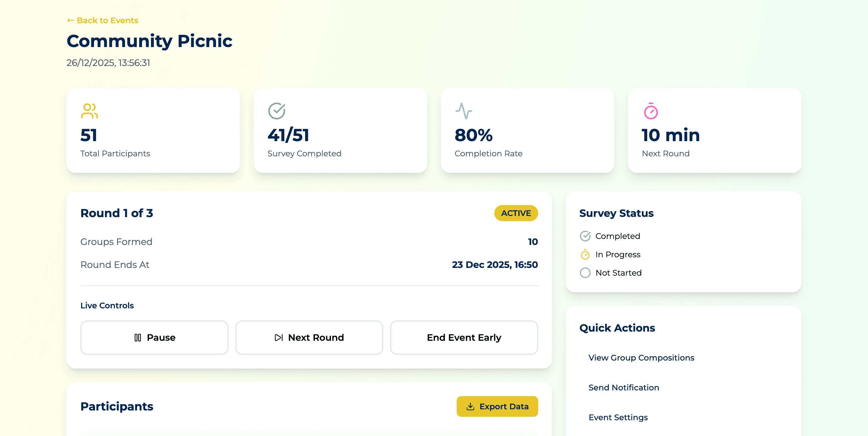Open View Group Compositions

coord(641,358)
